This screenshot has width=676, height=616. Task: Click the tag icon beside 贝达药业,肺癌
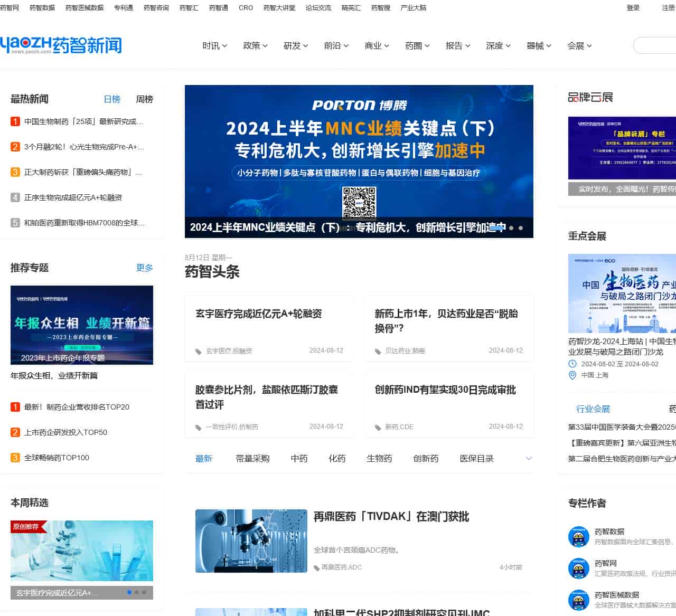point(378,352)
